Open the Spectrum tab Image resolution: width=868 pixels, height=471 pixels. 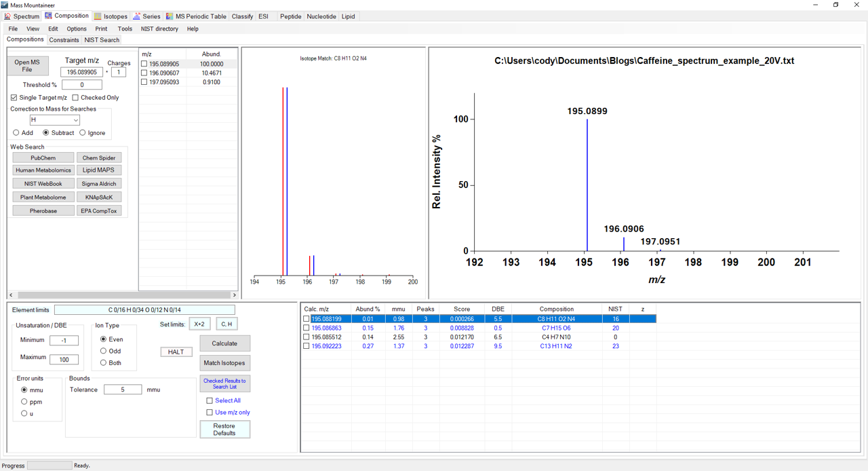coord(22,16)
